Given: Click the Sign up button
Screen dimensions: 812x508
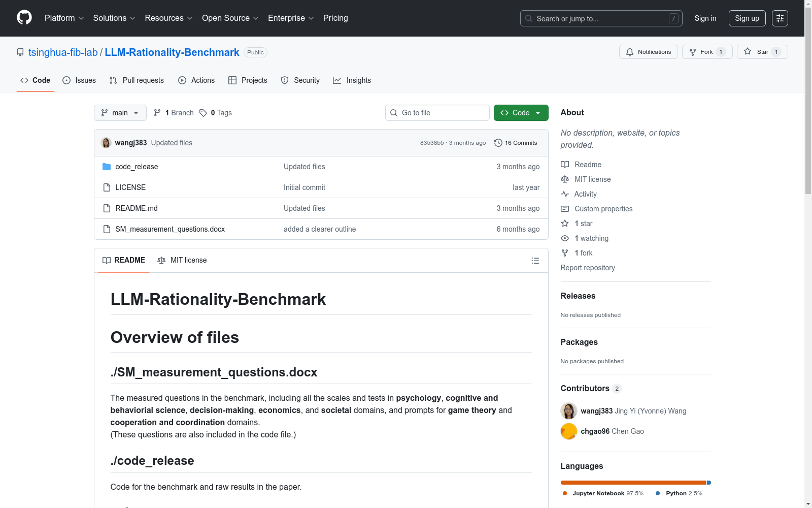Looking at the screenshot, I should click(x=747, y=18).
